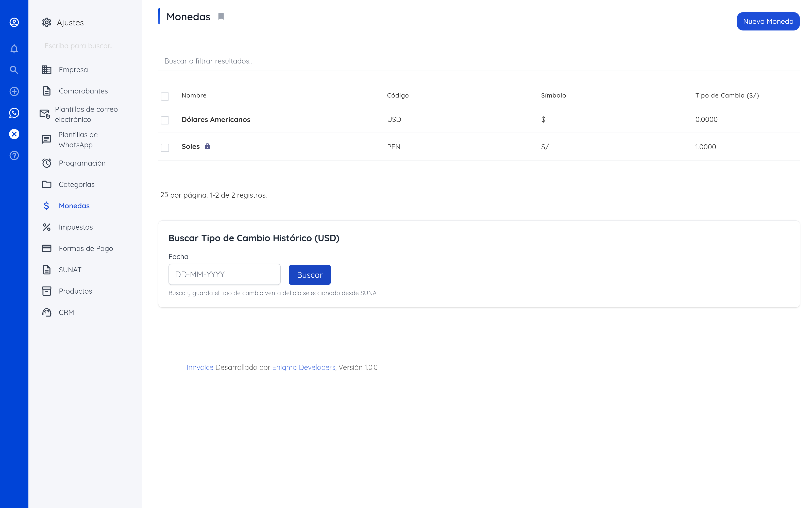
Task: Open the 25 per page selector
Action: coord(164,195)
